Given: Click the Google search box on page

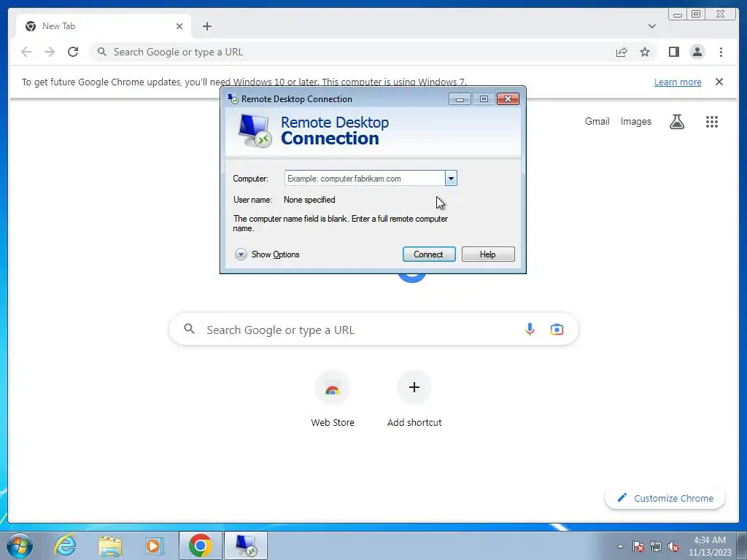Looking at the screenshot, I should pos(373,329).
